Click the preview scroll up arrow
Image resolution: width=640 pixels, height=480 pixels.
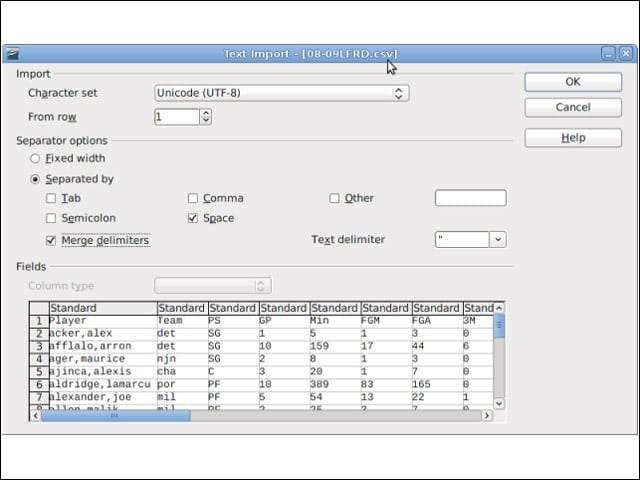(499, 308)
